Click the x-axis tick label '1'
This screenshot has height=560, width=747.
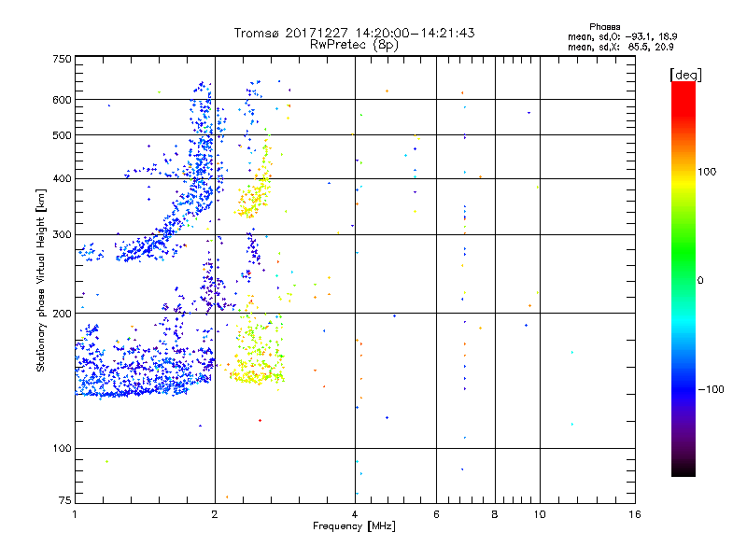[x=75, y=514]
